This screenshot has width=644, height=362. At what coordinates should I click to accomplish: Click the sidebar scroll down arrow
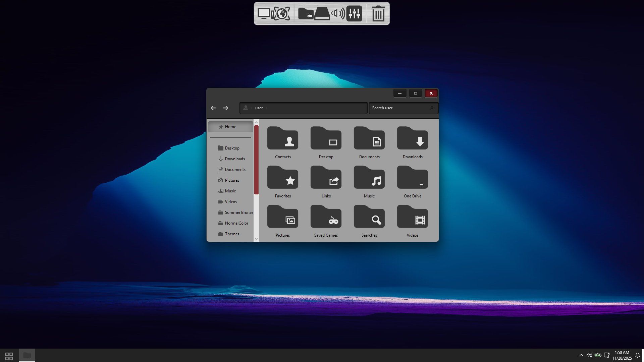pos(256,239)
